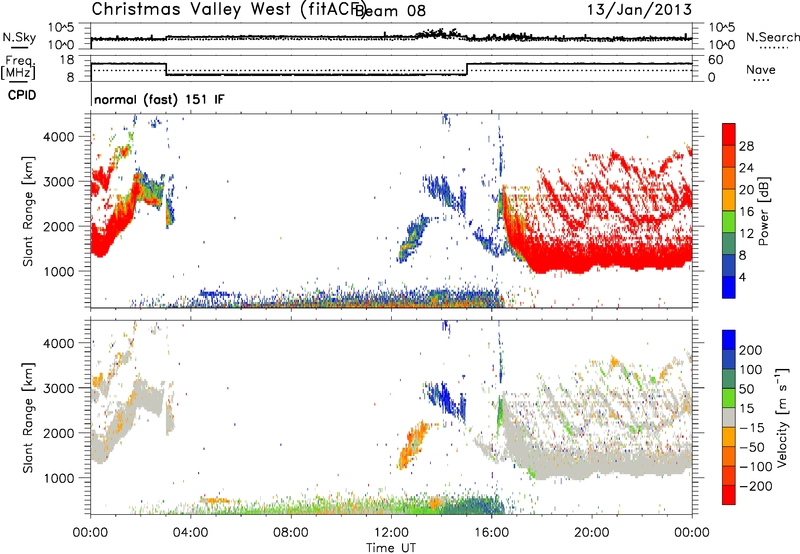Screen dimensions: 800x554
Task: Click the '04:00' time axis tick label
Action: 191,533
